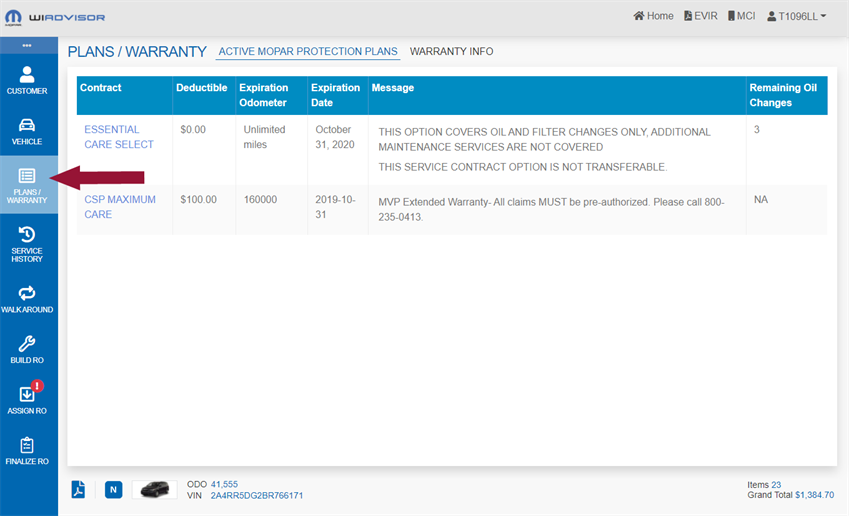849x516 pixels.
Task: Click the odometer value 41,555
Action: [x=224, y=484]
